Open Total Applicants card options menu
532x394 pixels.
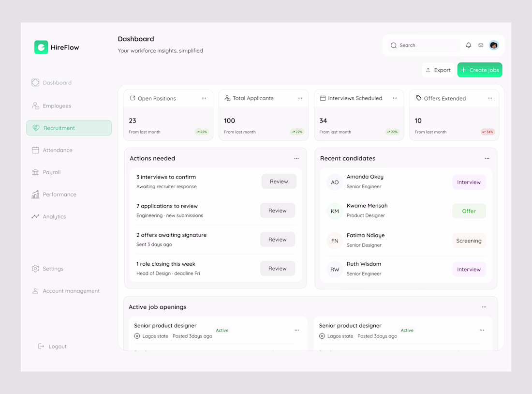300,98
